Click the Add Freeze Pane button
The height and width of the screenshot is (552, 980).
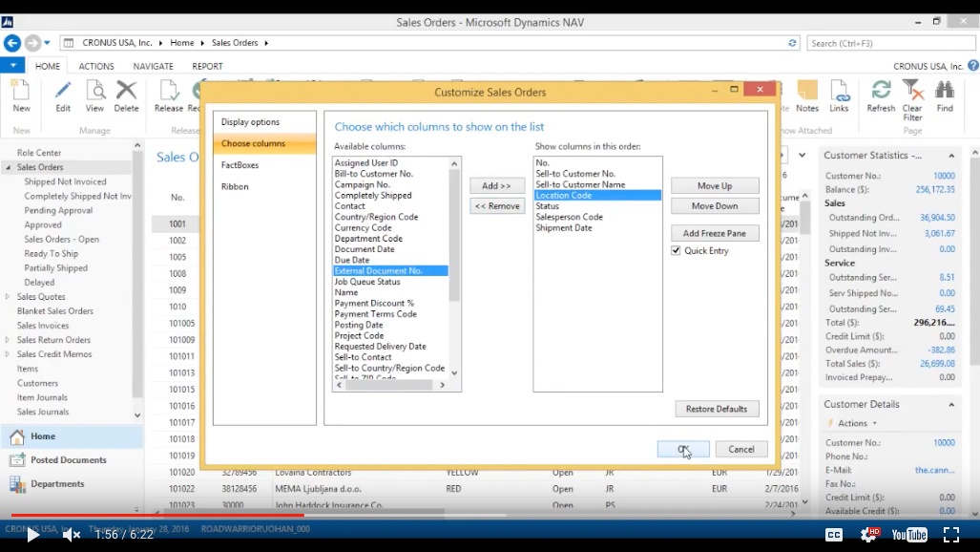[715, 233]
